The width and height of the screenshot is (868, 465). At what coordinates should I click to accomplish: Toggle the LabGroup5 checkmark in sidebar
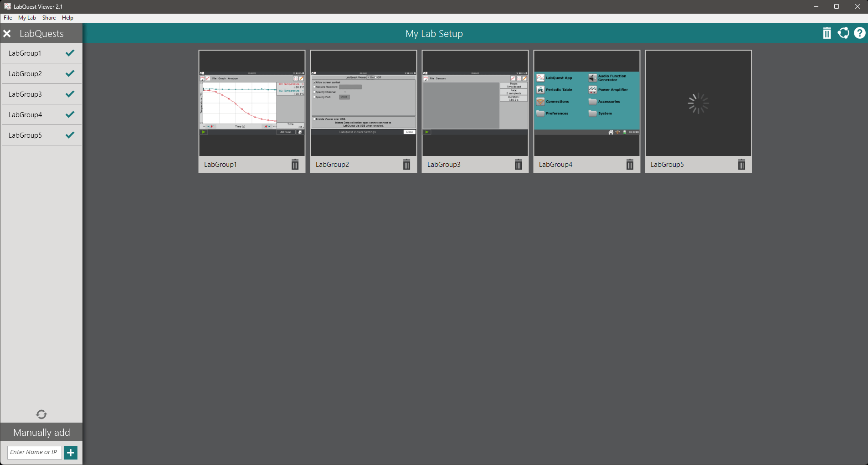click(x=70, y=135)
